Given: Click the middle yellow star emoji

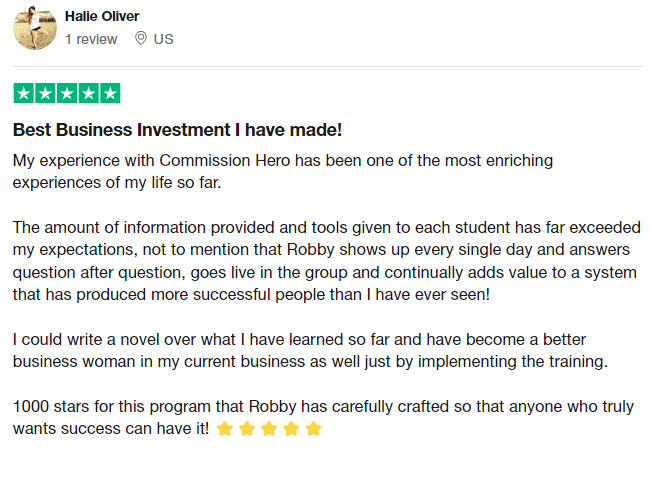Looking at the screenshot, I should tap(269, 429).
